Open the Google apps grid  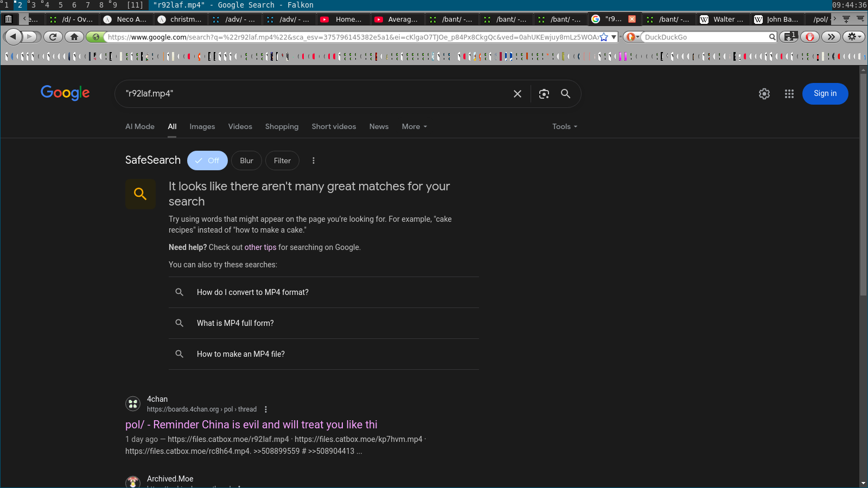click(x=789, y=94)
